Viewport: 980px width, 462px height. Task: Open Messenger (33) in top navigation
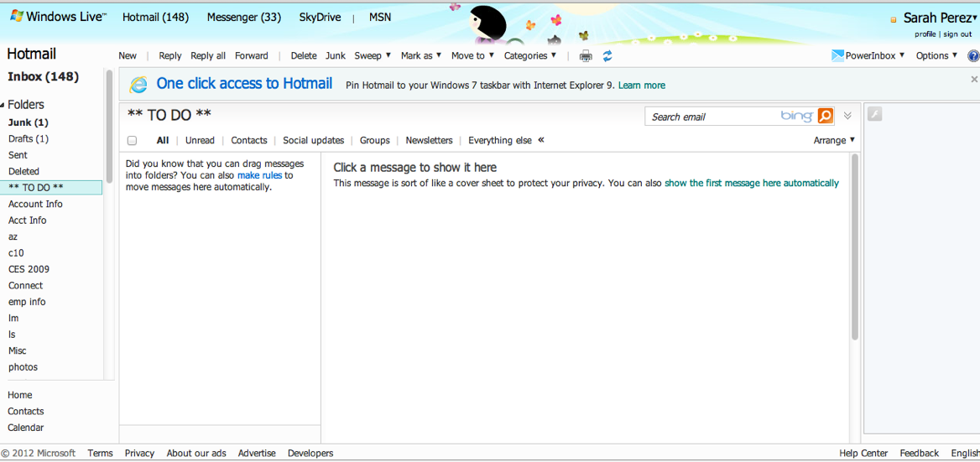[244, 18]
